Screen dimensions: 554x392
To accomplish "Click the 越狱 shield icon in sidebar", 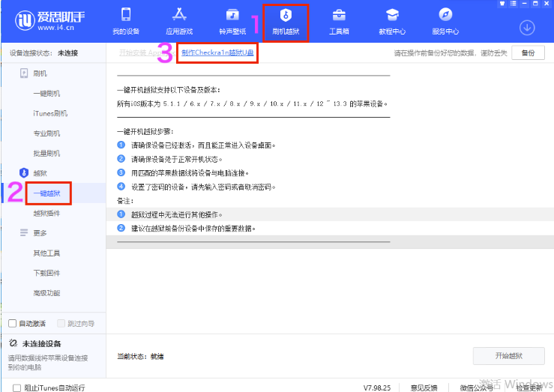I will point(24,173).
